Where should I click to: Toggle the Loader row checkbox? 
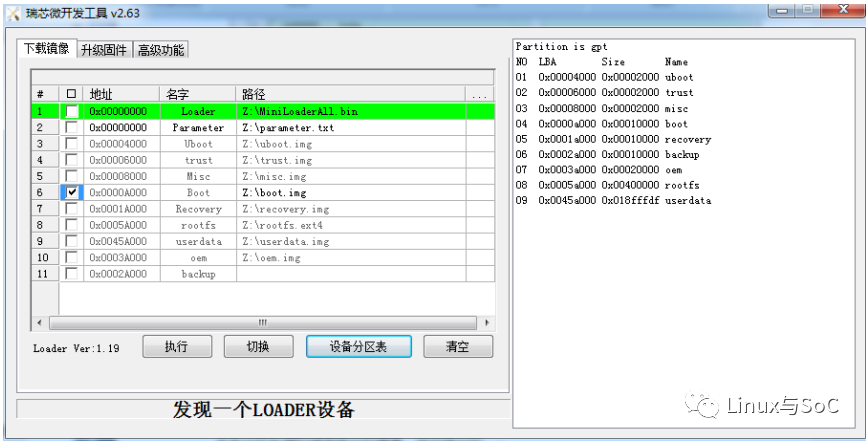tap(72, 112)
